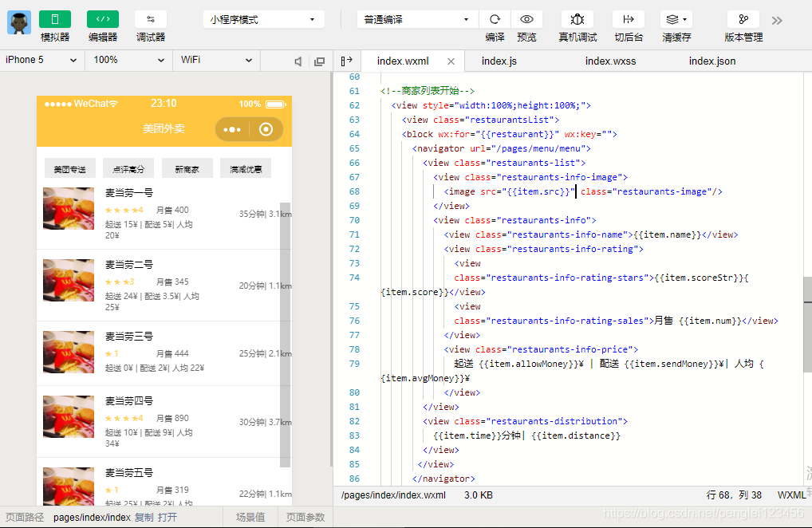Mute the simulator sound speaker icon
The height and width of the screenshot is (528, 812).
click(x=298, y=61)
